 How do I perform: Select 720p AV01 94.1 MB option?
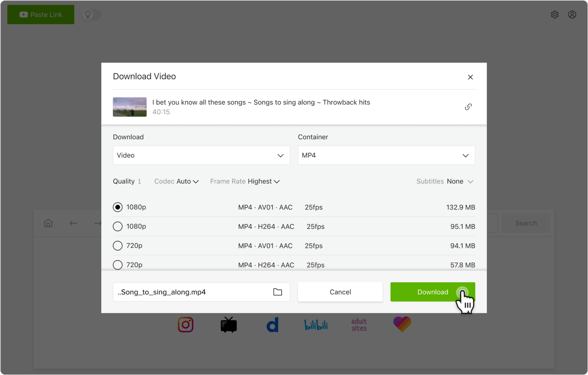[x=118, y=246]
